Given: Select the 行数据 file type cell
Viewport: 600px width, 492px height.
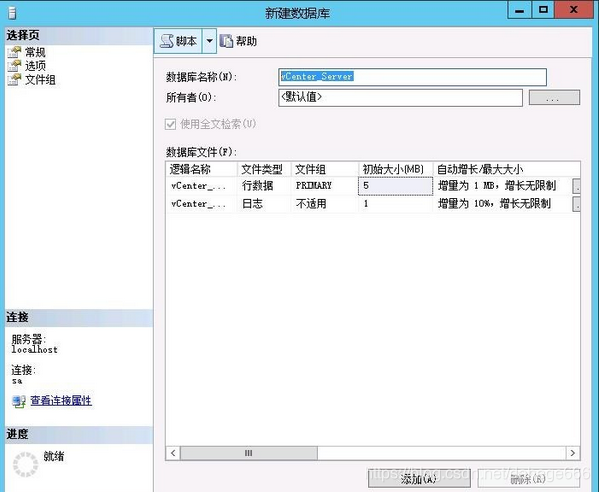Looking at the screenshot, I should point(264,186).
